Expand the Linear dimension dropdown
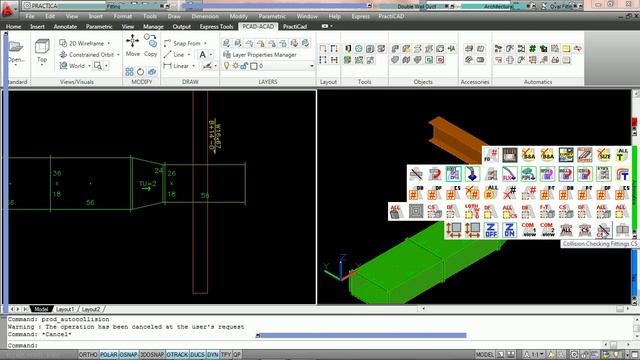This screenshot has height=360, width=640. 193,66
